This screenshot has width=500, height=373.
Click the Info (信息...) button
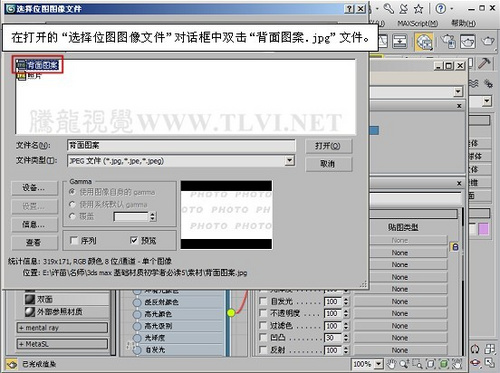tap(34, 225)
